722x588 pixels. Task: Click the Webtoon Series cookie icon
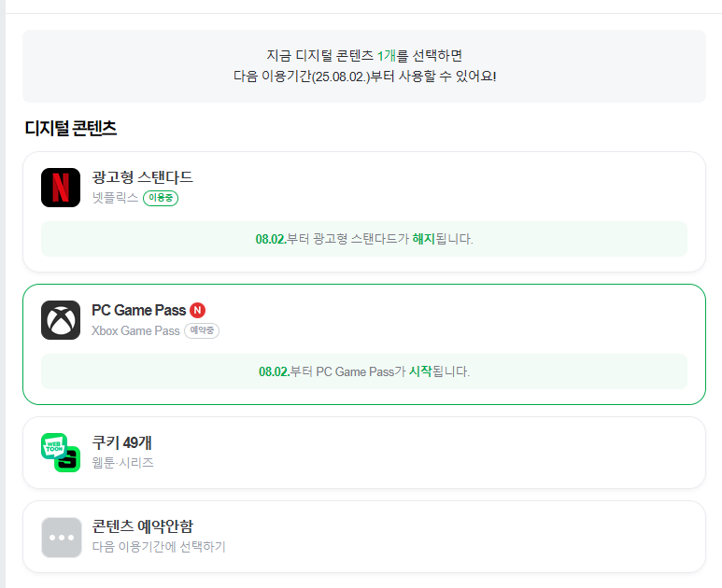coord(61,453)
